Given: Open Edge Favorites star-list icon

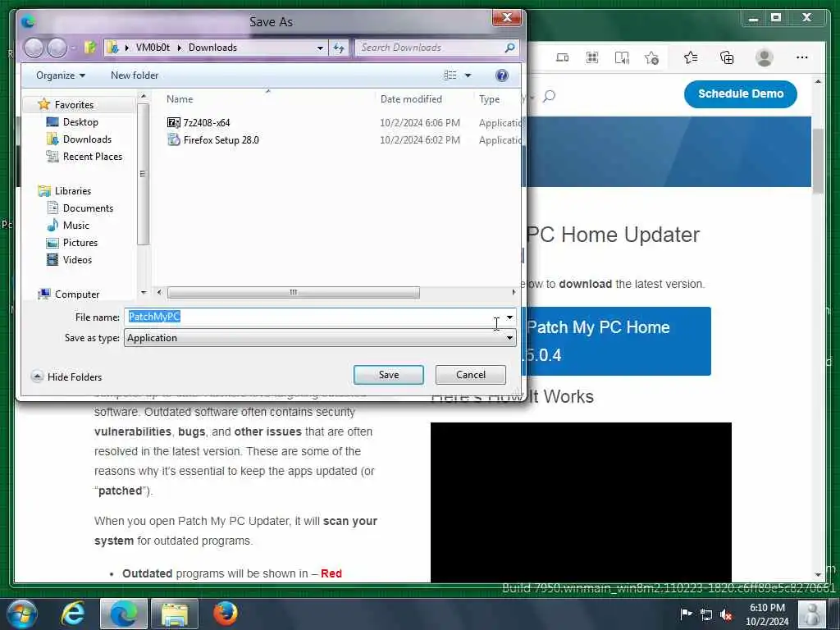Looking at the screenshot, I should [x=691, y=58].
